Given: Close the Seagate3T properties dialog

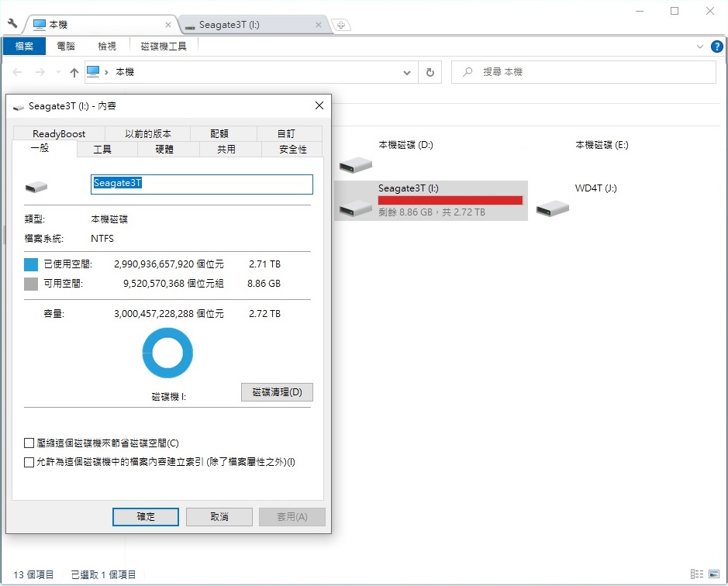Looking at the screenshot, I should (x=319, y=106).
